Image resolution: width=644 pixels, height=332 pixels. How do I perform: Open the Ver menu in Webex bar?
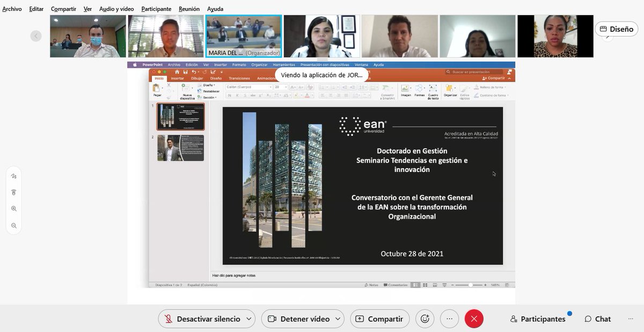pyautogui.click(x=87, y=9)
